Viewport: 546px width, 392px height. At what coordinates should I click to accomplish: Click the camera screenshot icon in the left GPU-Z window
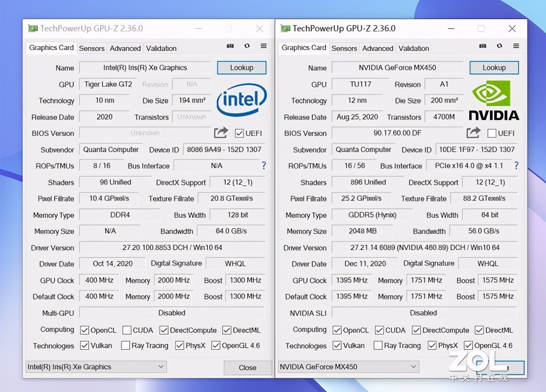point(231,46)
